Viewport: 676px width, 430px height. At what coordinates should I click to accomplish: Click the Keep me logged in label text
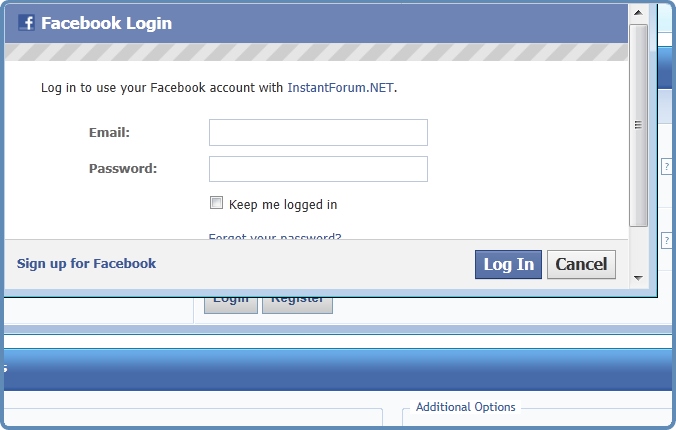[283, 205]
